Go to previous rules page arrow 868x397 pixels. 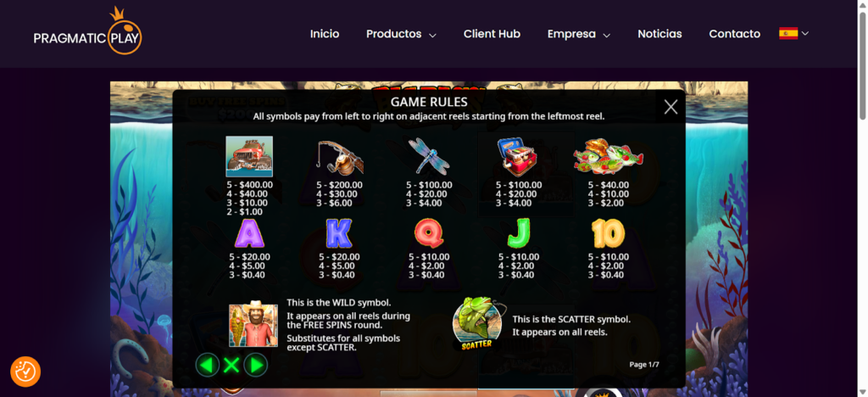tap(208, 365)
